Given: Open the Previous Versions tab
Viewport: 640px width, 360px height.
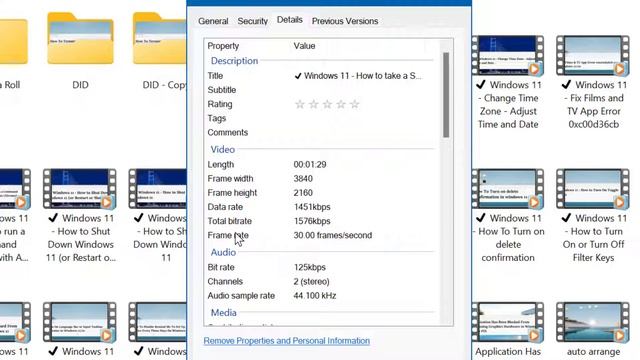Looking at the screenshot, I should coord(345,21).
